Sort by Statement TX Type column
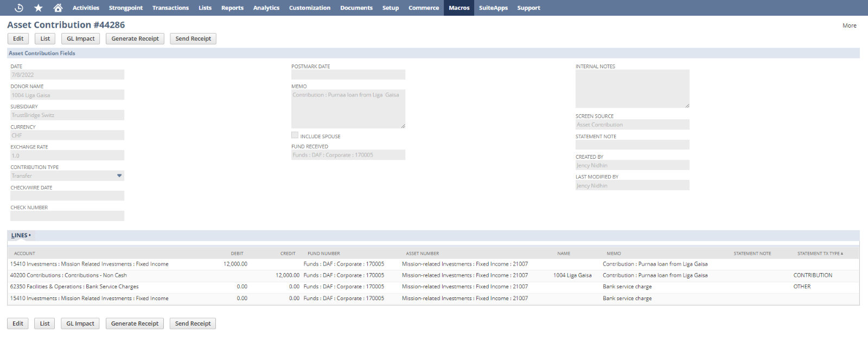The image size is (868, 350). click(819, 254)
